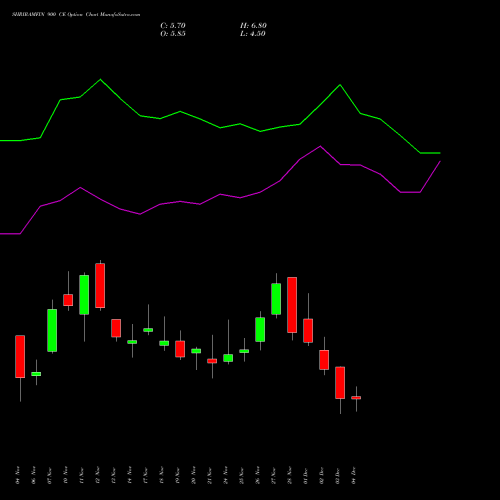
Task: Click the 04 Nov date label
Action: 18,475
